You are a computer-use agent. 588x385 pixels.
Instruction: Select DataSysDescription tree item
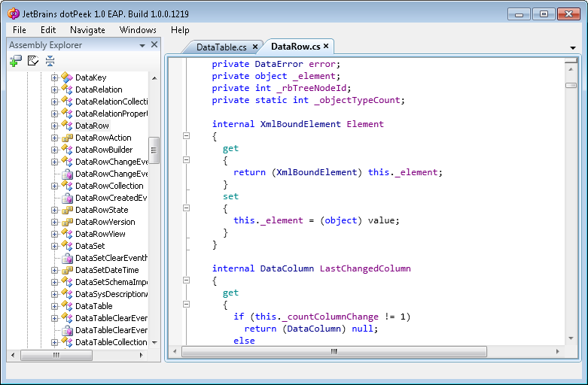tap(111, 294)
